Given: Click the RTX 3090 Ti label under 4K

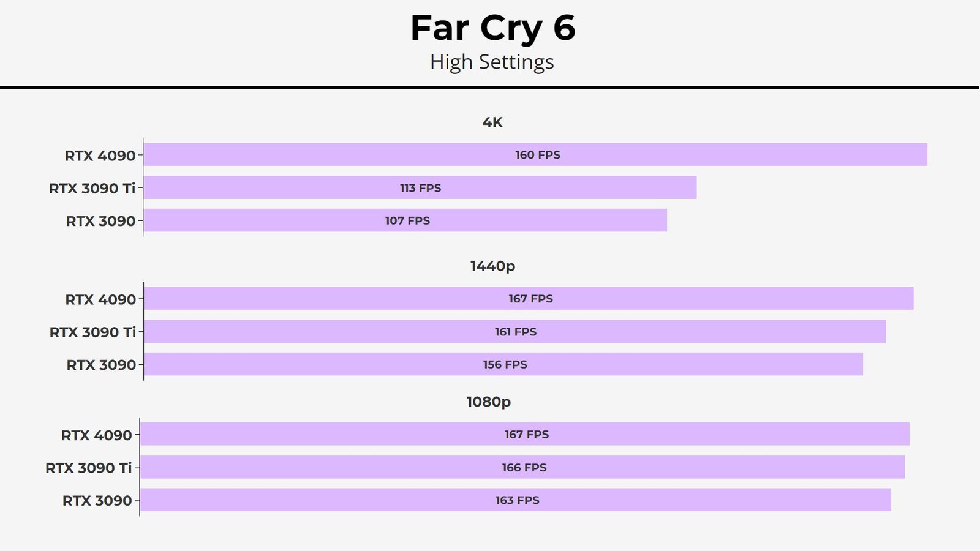Looking at the screenshot, I should tap(92, 188).
